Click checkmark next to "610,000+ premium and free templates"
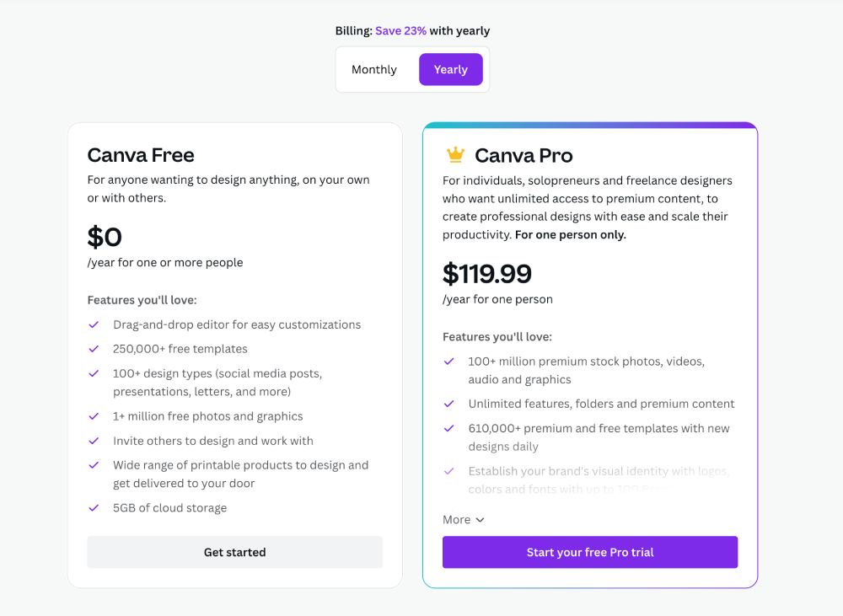 [448, 428]
